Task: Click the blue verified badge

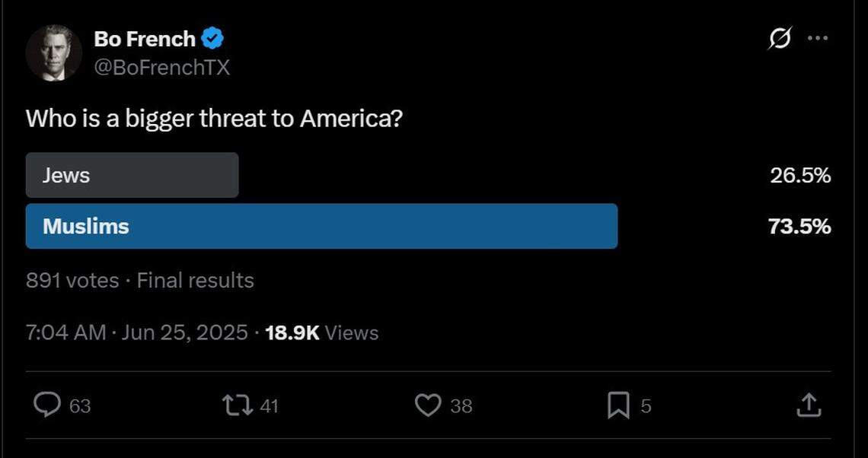Action: pyautogui.click(x=212, y=38)
